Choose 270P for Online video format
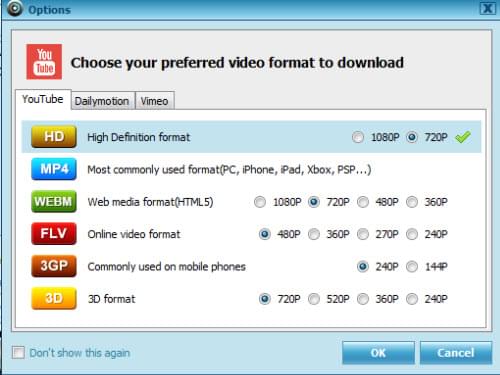500x375 pixels. tap(363, 234)
